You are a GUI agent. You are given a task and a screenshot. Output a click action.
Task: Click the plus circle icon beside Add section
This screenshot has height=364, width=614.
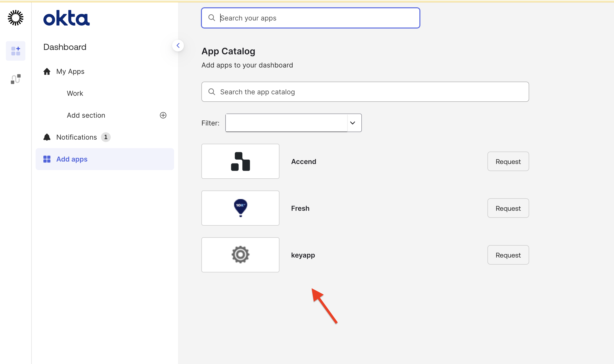pyautogui.click(x=163, y=115)
